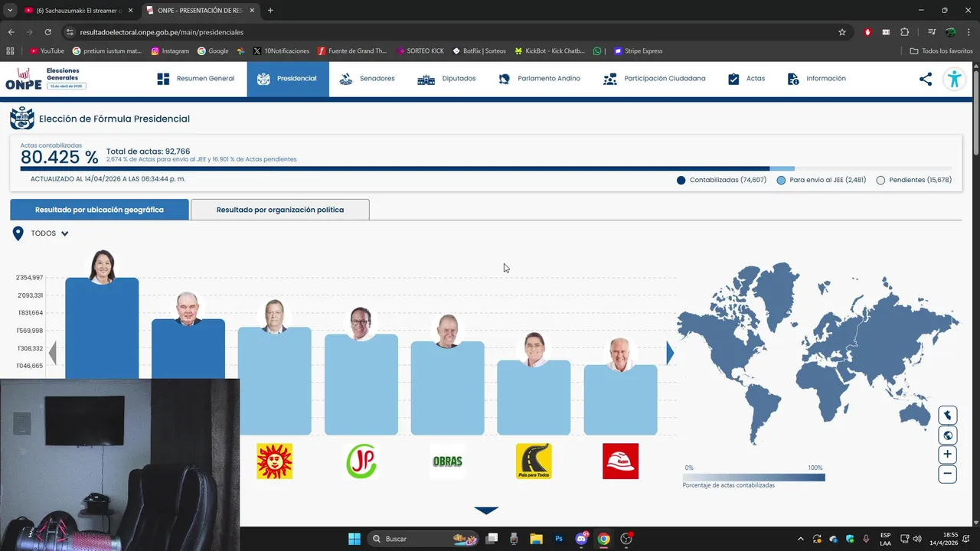Open the browser extensions puzzle icon
This screenshot has height=551, width=980.
coord(904,32)
